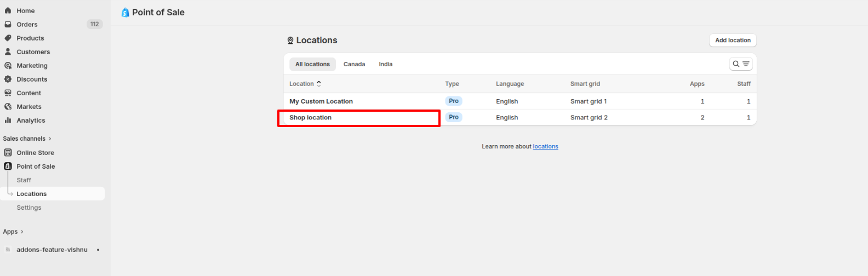
Task: Follow the 'locations' help link
Action: [545, 146]
